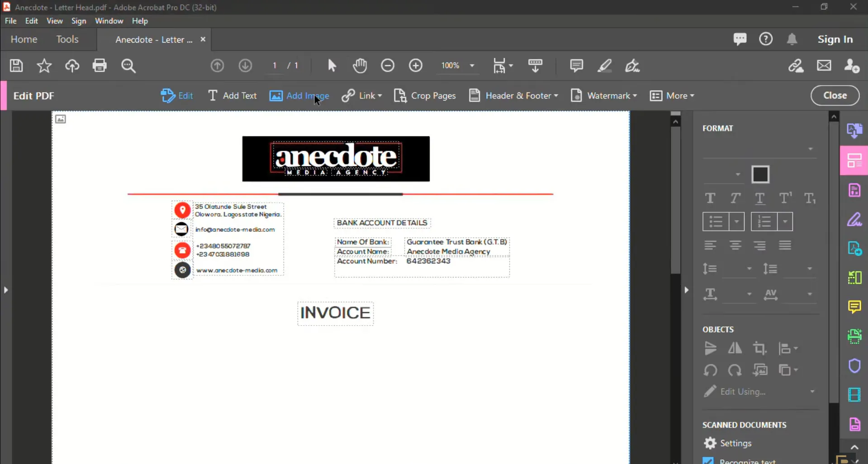
Task: Activate the Hand pan tool
Action: click(x=360, y=66)
